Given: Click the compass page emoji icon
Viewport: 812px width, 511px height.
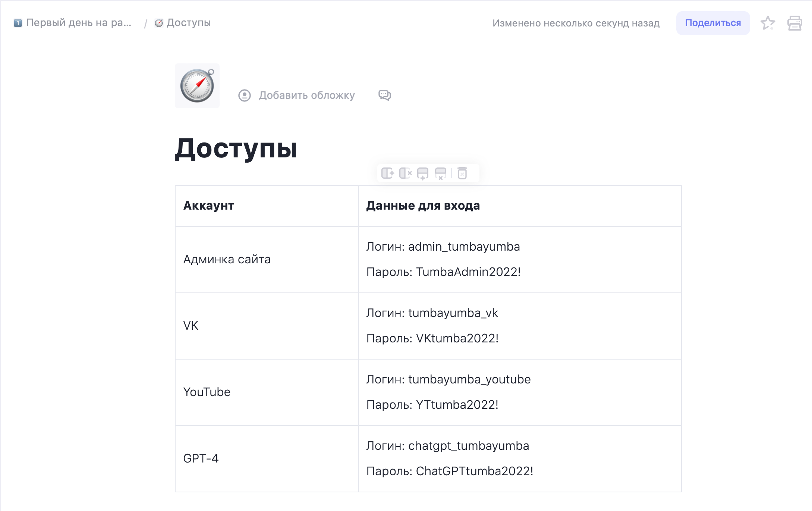Looking at the screenshot, I should coord(197,85).
